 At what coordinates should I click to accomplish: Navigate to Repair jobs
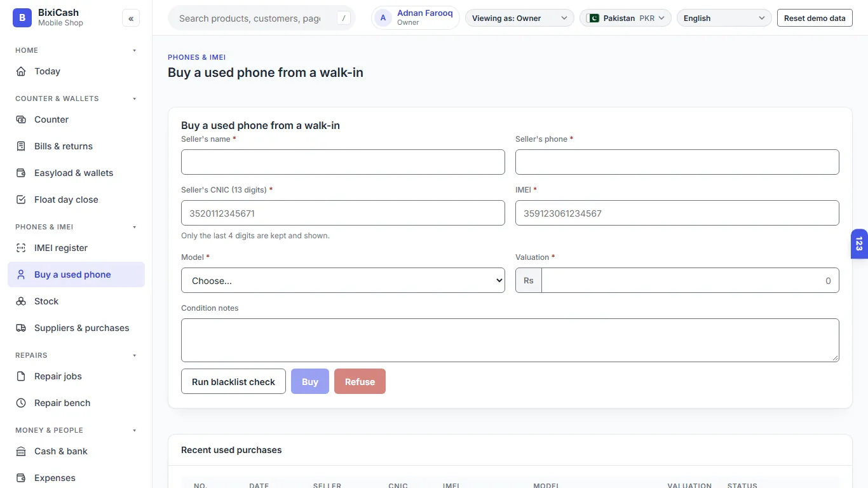76,376
